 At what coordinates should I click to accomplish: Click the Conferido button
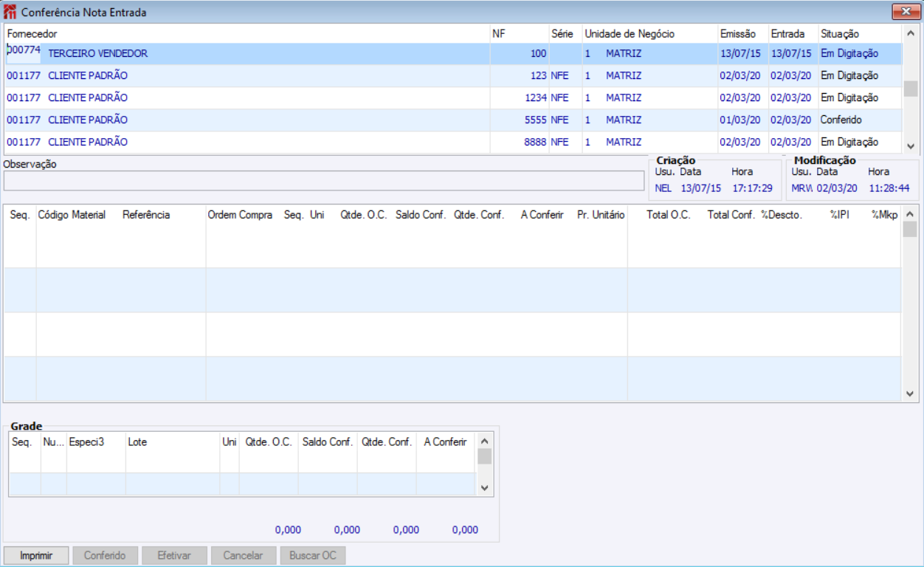point(105,555)
